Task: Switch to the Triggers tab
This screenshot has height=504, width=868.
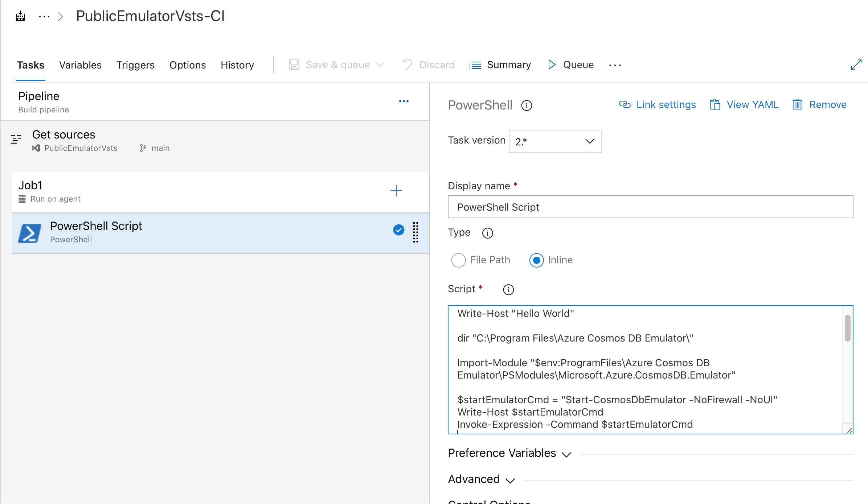Action: tap(135, 64)
